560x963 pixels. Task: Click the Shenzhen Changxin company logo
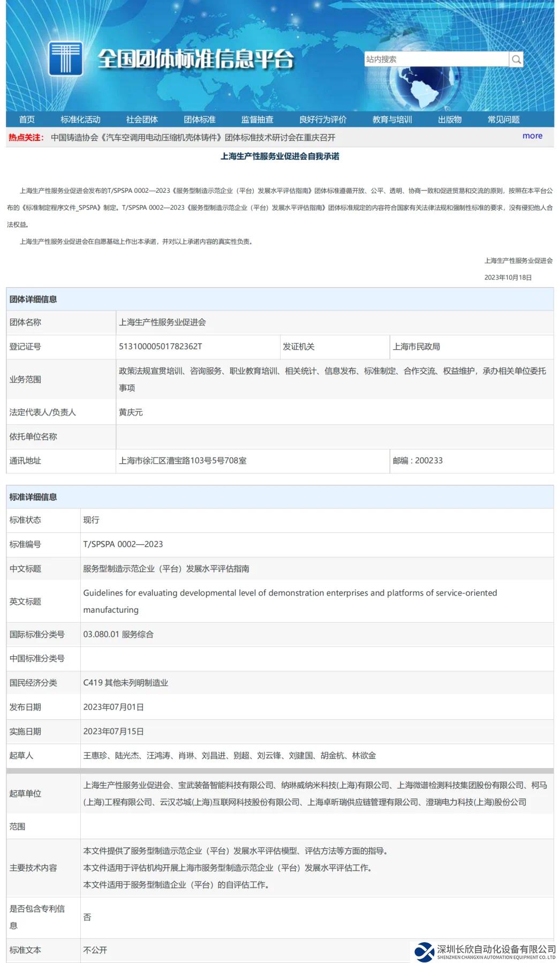(425, 951)
